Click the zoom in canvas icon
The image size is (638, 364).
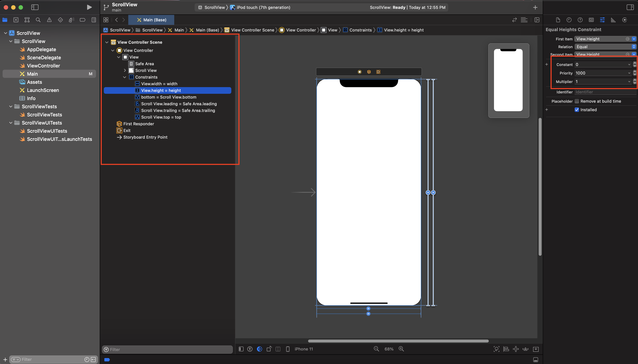click(x=401, y=349)
